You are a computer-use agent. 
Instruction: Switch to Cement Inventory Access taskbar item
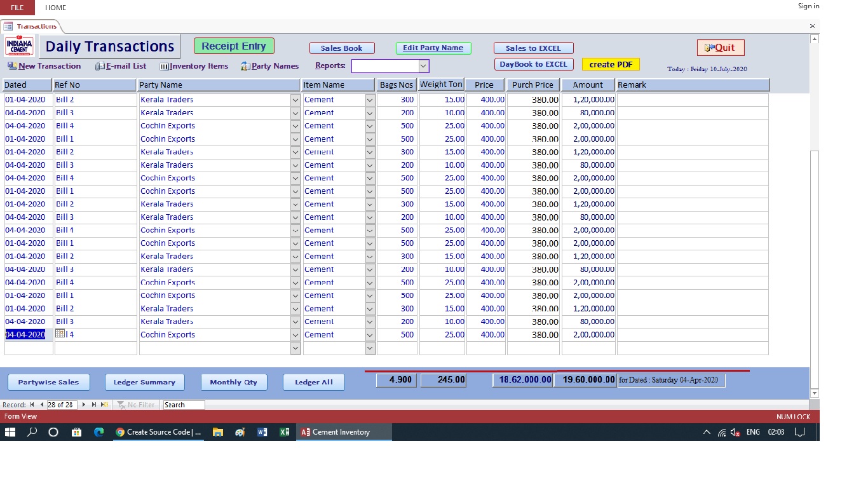click(x=344, y=432)
